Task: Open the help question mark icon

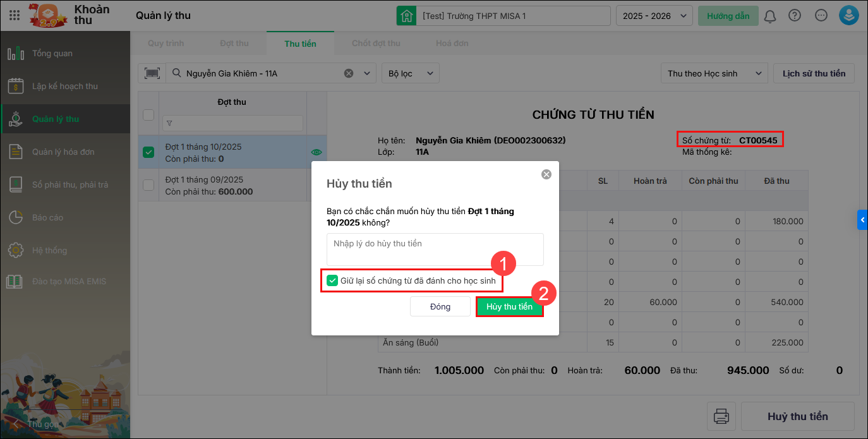Action: (795, 16)
